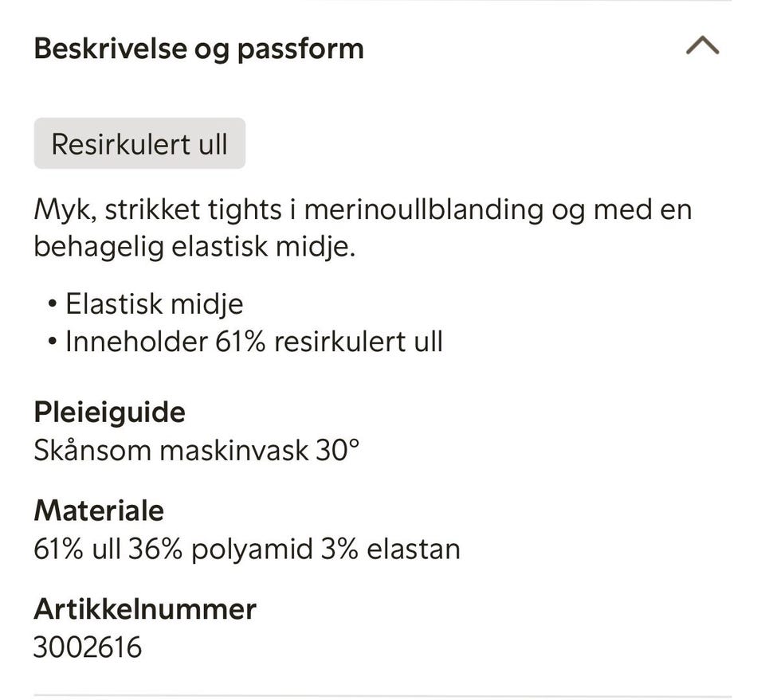Click the degree symbol after 'maskinvask 30'
The image size is (765, 700).
(355, 443)
